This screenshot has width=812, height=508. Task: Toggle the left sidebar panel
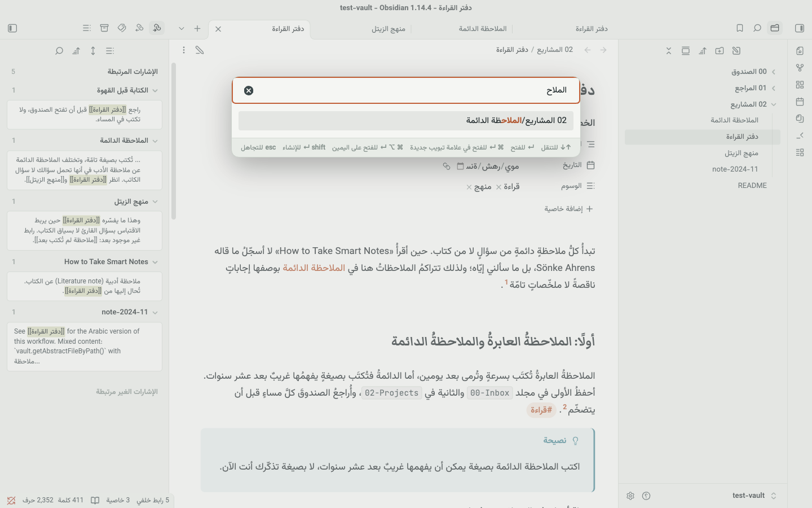pyautogui.click(x=12, y=28)
